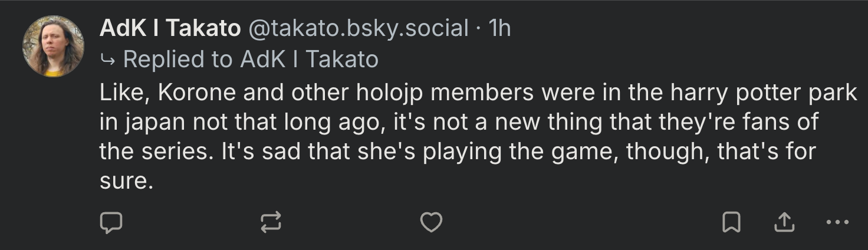868x250 pixels.
Task: Click the 1h timestamp of the post
Action: pyautogui.click(x=500, y=28)
